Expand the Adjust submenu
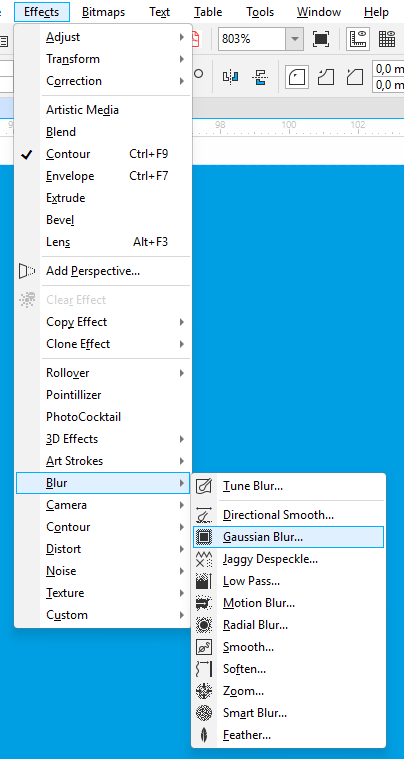The height and width of the screenshot is (759, 404). [104, 37]
